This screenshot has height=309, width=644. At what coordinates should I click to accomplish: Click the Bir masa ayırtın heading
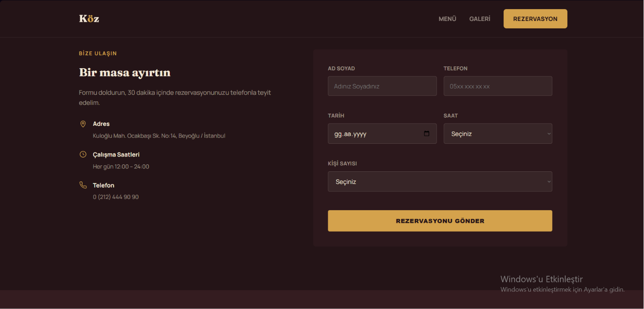click(125, 73)
